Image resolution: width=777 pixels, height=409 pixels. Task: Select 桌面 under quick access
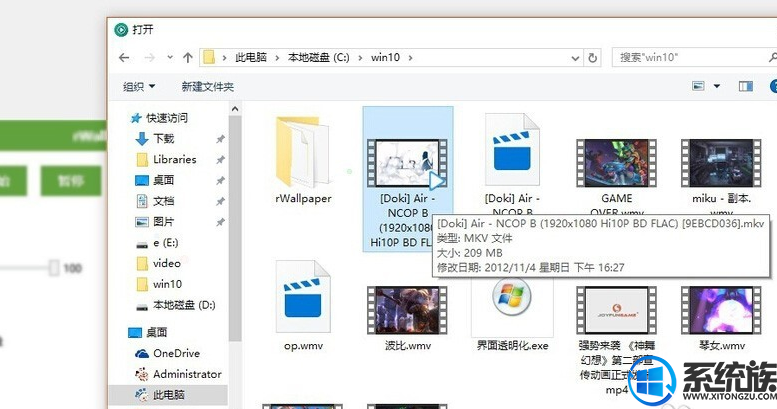[164, 180]
